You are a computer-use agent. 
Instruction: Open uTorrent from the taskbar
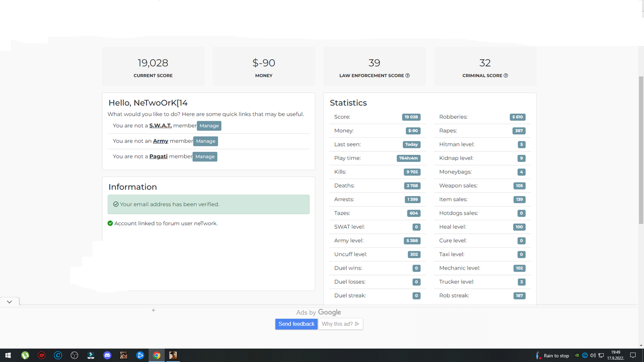25,355
